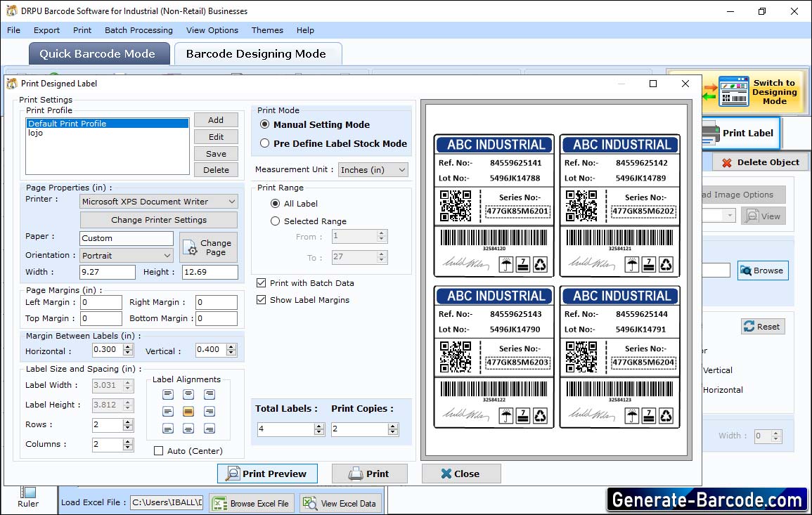The image size is (812, 515).
Task: Click the page Width input field
Action: 107,272
